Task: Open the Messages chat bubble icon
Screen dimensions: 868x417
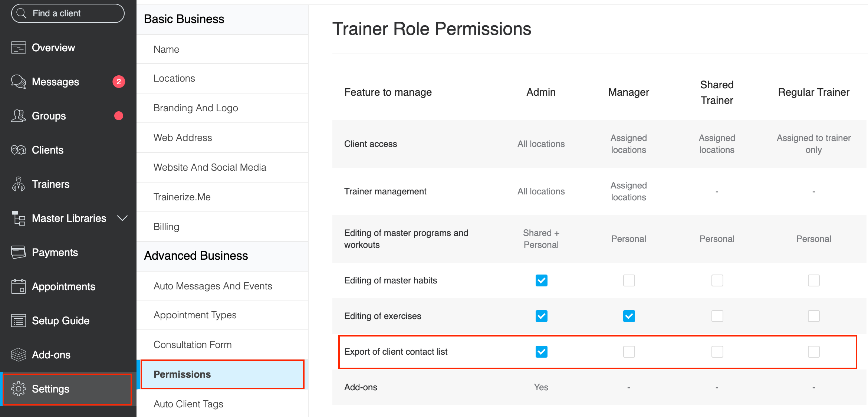Action: 18,82
